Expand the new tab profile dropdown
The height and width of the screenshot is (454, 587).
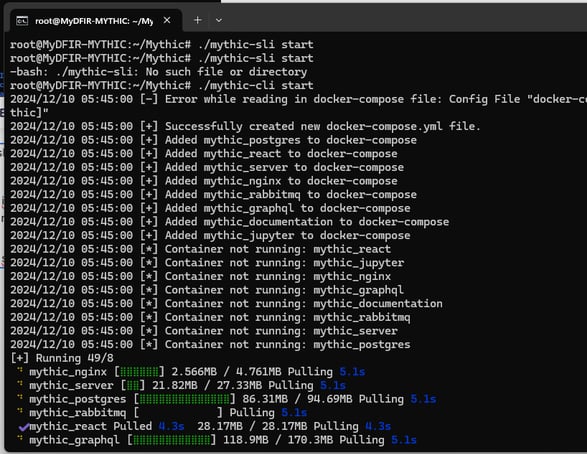click(x=219, y=21)
